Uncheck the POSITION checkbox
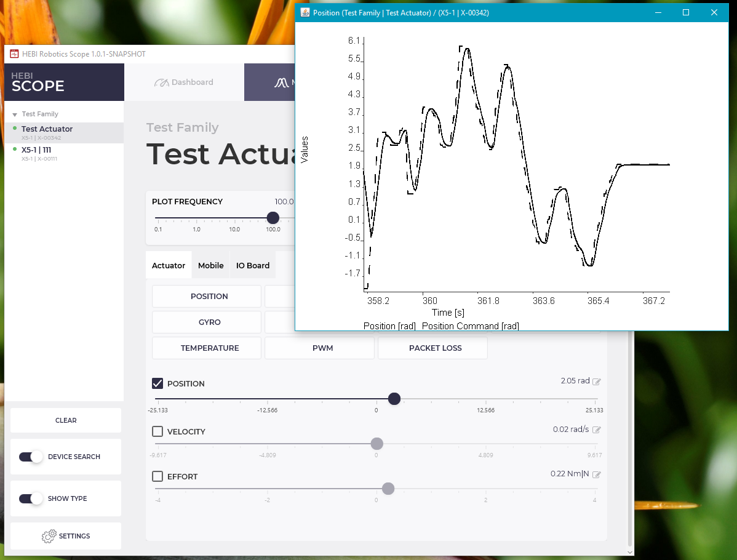 (x=157, y=383)
